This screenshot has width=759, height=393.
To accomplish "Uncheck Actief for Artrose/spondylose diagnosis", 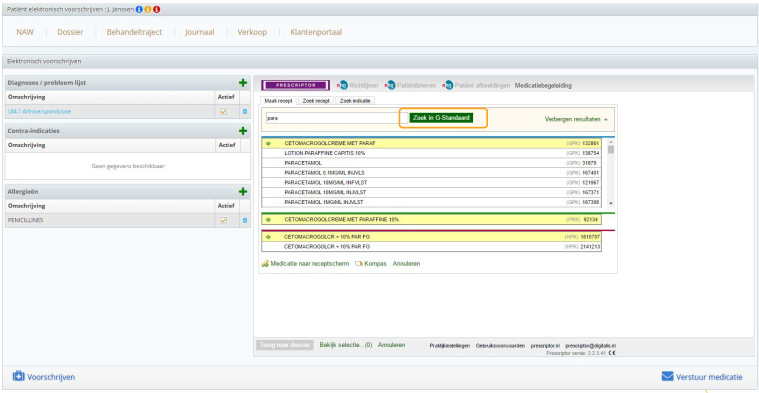I will click(x=223, y=111).
